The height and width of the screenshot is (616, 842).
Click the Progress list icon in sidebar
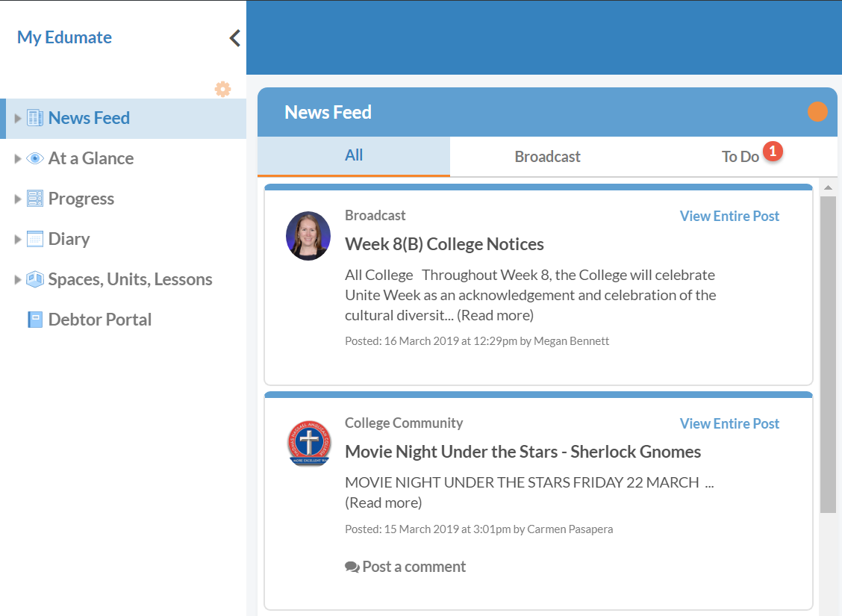[35, 199]
